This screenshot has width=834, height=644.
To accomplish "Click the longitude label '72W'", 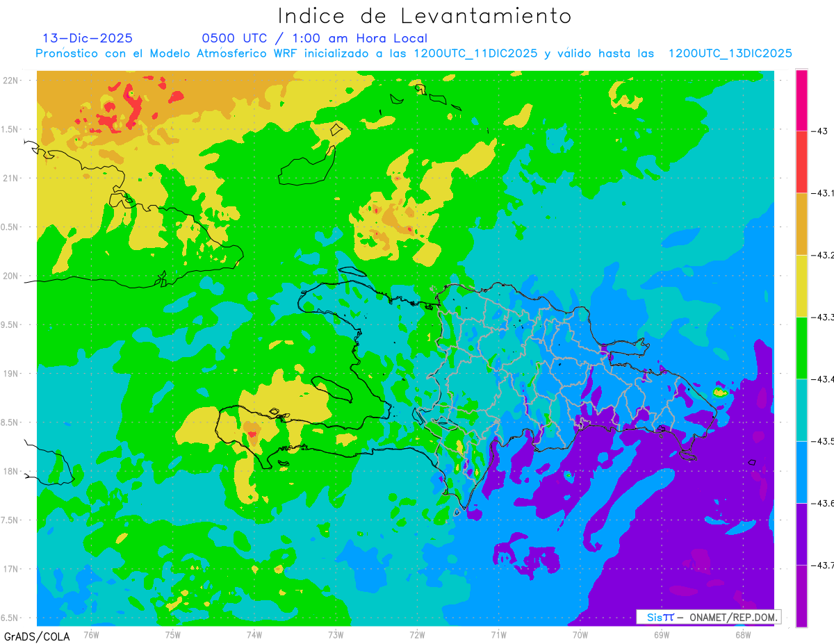I will (x=417, y=634).
